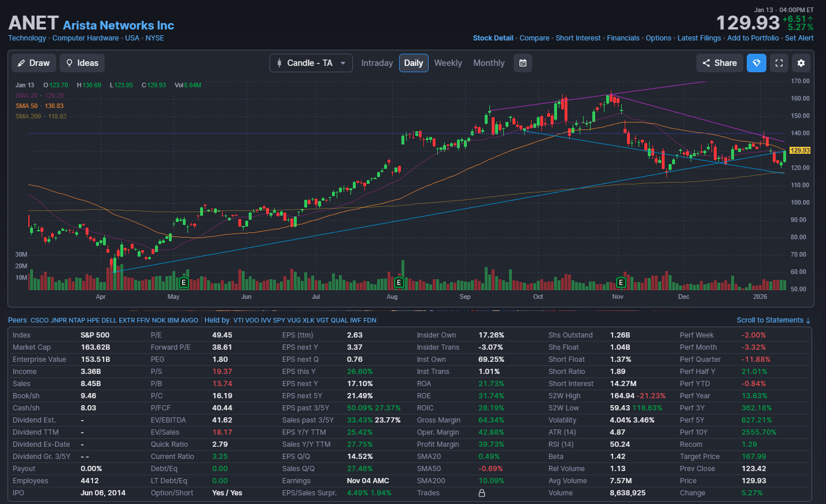The image size is (826, 504).
Task: Add ANET to Portfolio
Action: point(753,38)
